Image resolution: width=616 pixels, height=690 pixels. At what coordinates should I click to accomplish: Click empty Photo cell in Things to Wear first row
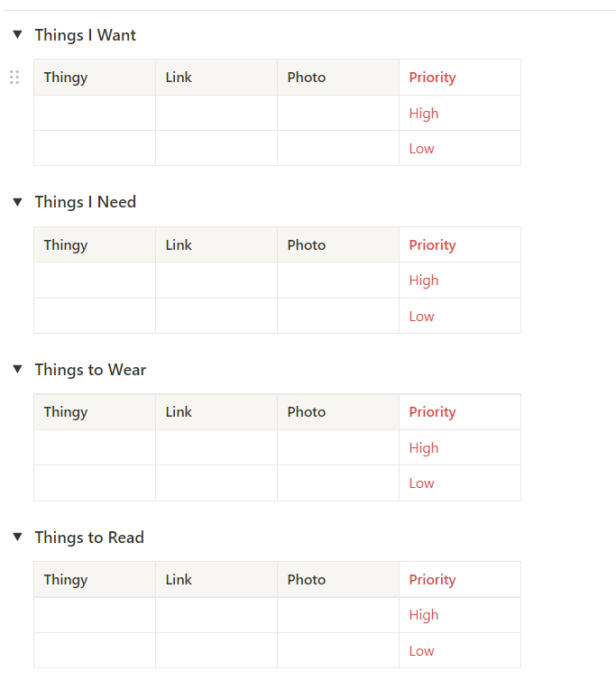click(x=338, y=448)
